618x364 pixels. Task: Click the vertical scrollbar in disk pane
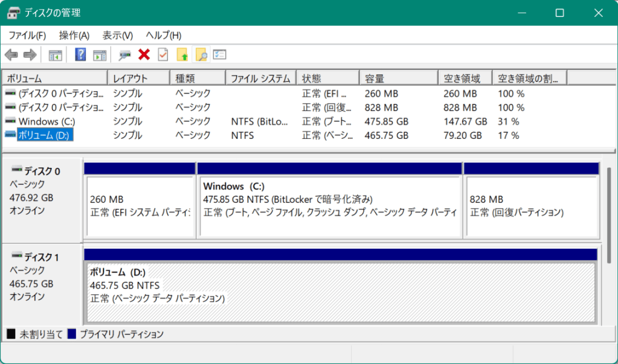click(609, 217)
